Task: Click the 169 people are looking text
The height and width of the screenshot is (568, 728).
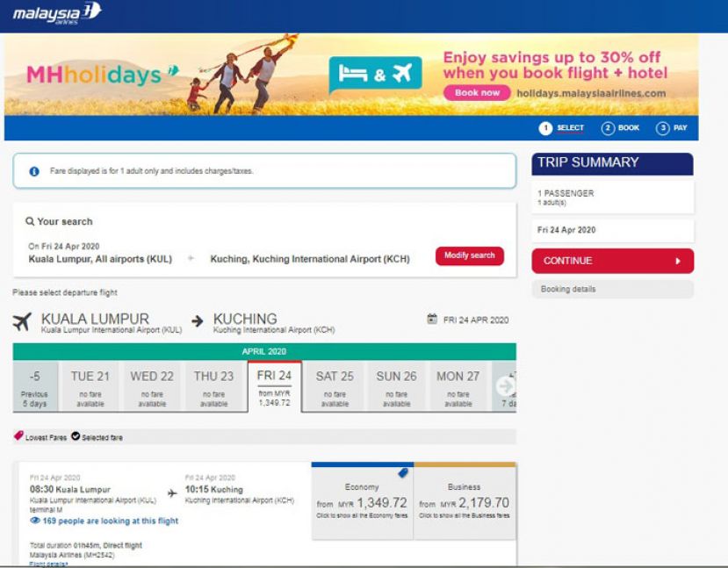Action: [x=111, y=521]
